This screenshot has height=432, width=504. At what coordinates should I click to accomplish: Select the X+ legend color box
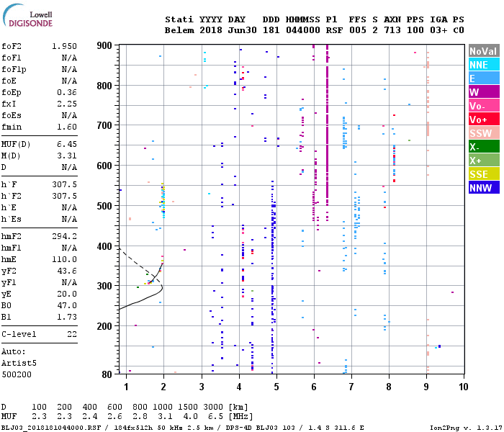(x=484, y=161)
